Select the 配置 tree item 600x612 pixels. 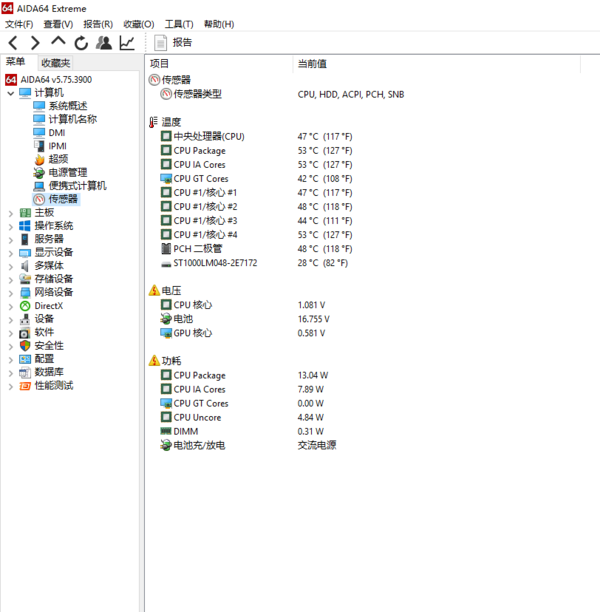tap(44, 359)
